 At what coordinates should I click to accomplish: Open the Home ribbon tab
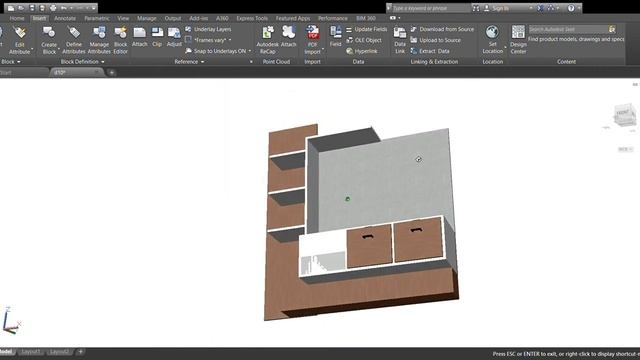[17, 18]
